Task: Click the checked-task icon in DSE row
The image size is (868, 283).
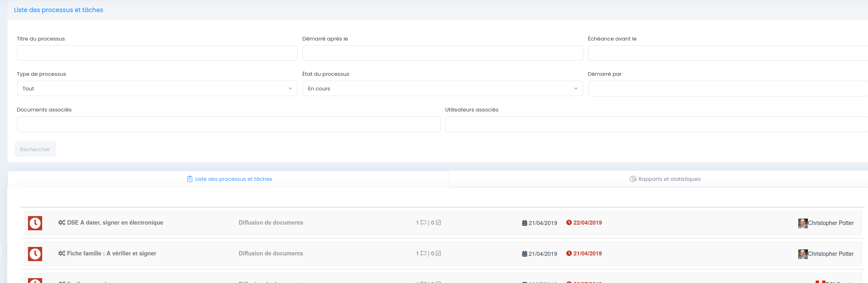Action: [438, 223]
